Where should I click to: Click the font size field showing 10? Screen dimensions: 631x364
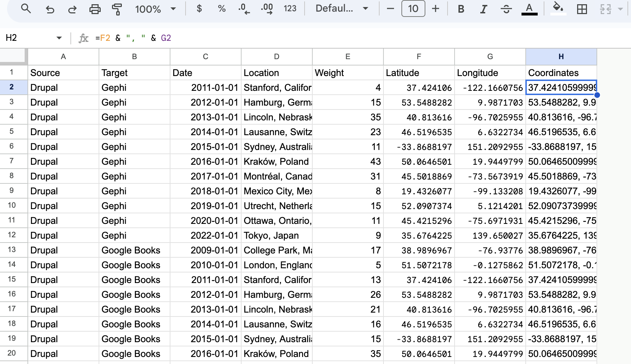[413, 9]
